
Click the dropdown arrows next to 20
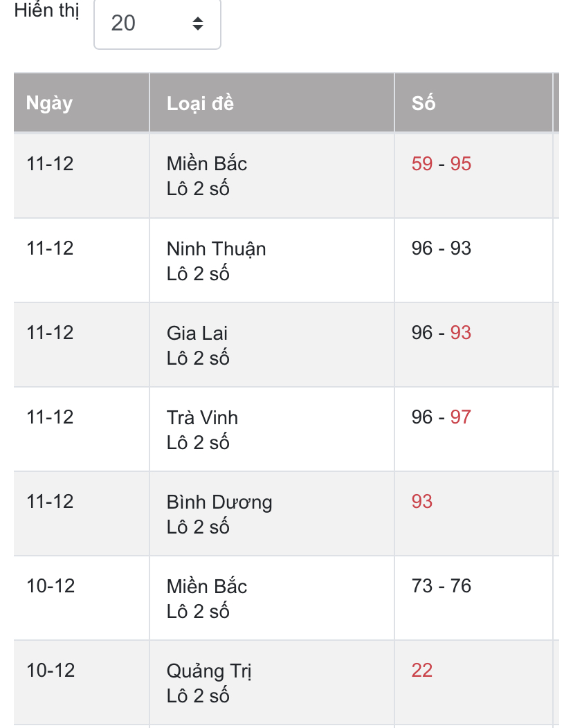198,24
